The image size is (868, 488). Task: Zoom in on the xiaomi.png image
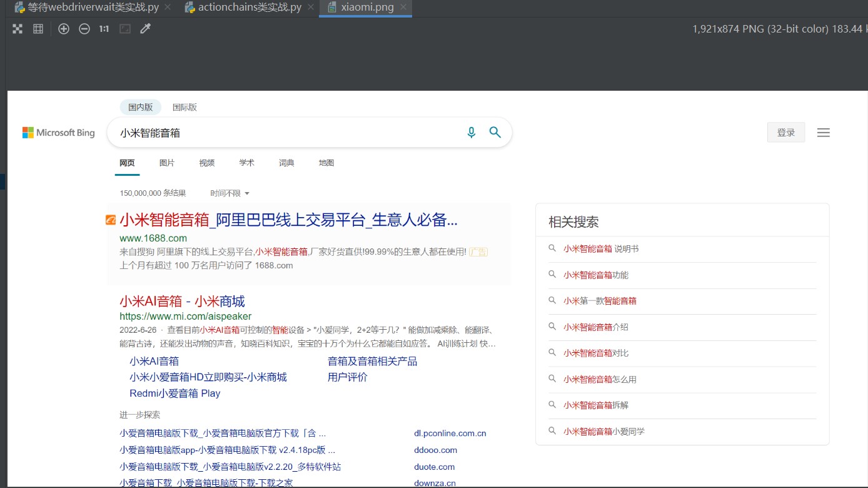(64, 29)
